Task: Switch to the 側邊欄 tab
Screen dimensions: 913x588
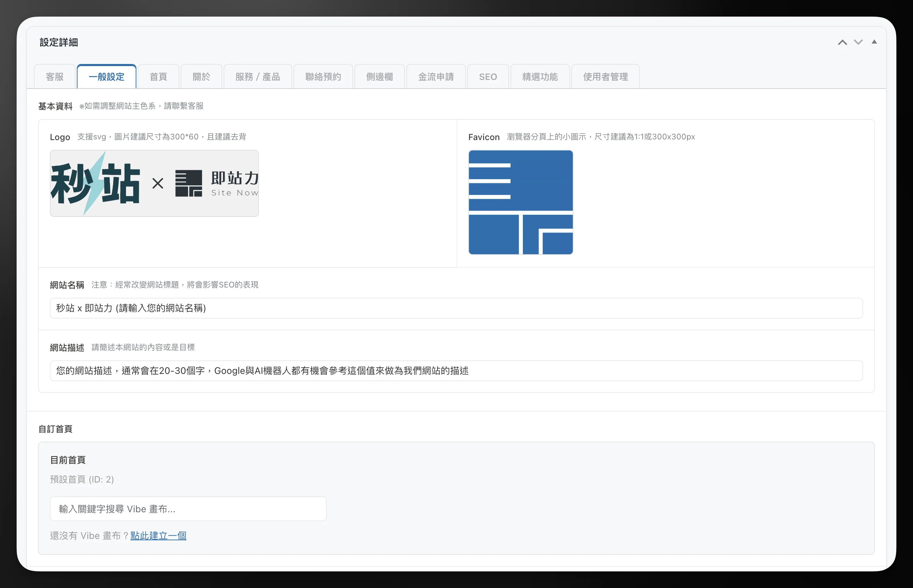Action: tap(379, 77)
